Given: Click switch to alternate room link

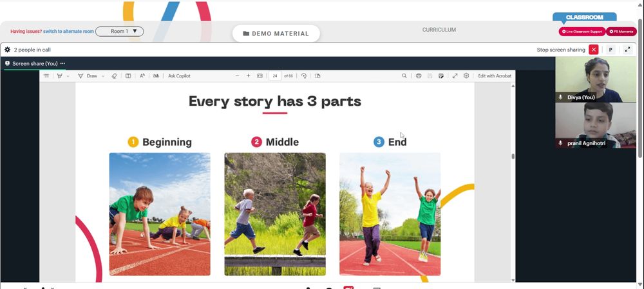Looking at the screenshot, I should 68,32.
